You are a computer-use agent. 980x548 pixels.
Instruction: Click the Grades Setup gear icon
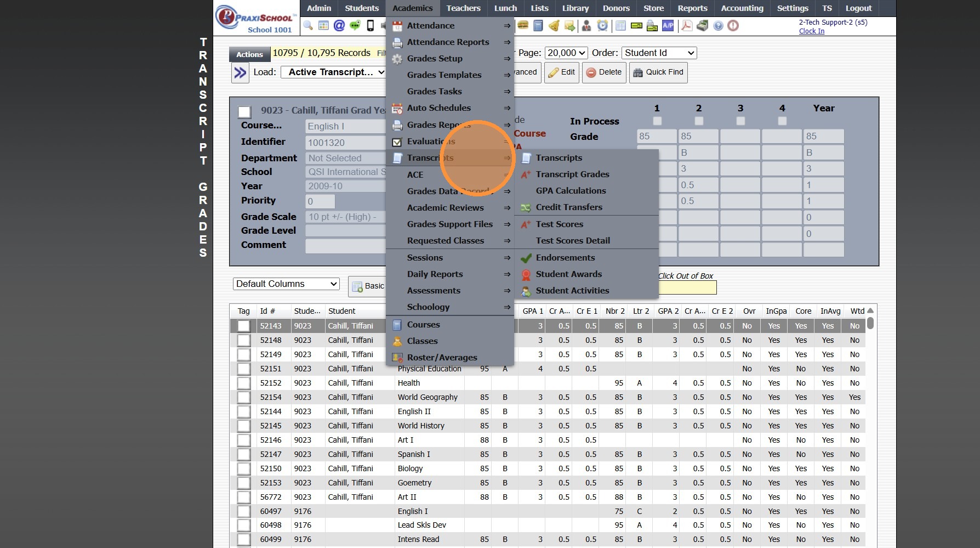(x=397, y=59)
